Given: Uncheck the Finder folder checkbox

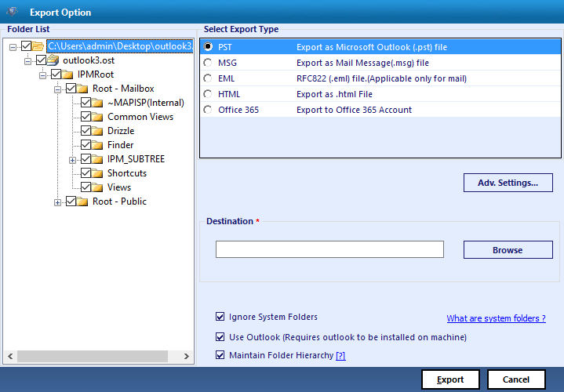Looking at the screenshot, I should [86, 144].
